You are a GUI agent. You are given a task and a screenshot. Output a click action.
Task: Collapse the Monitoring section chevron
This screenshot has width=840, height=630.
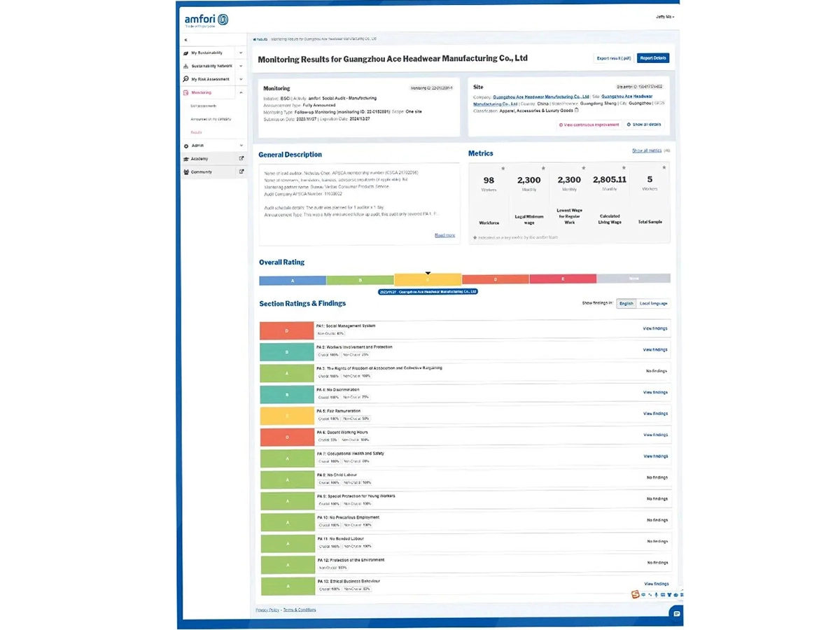[x=241, y=92]
